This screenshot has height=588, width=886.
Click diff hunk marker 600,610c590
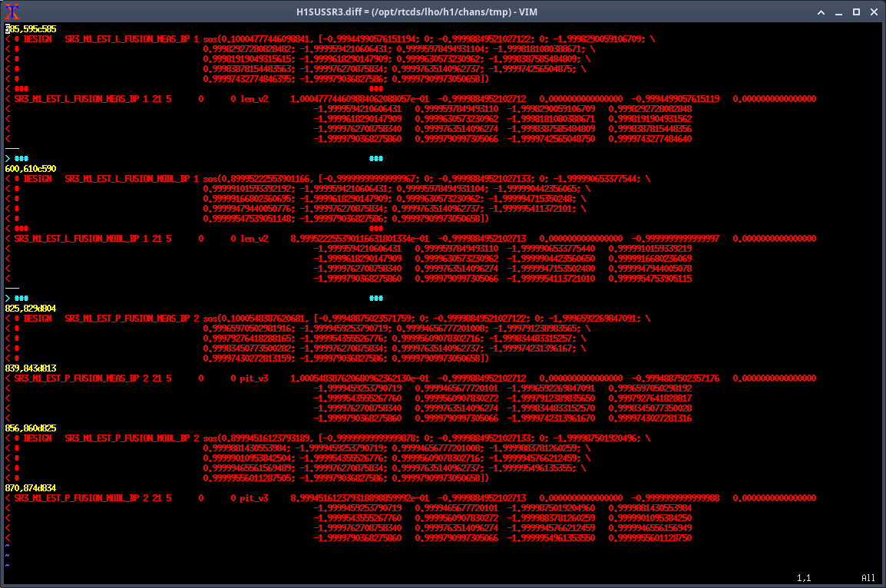31,168
